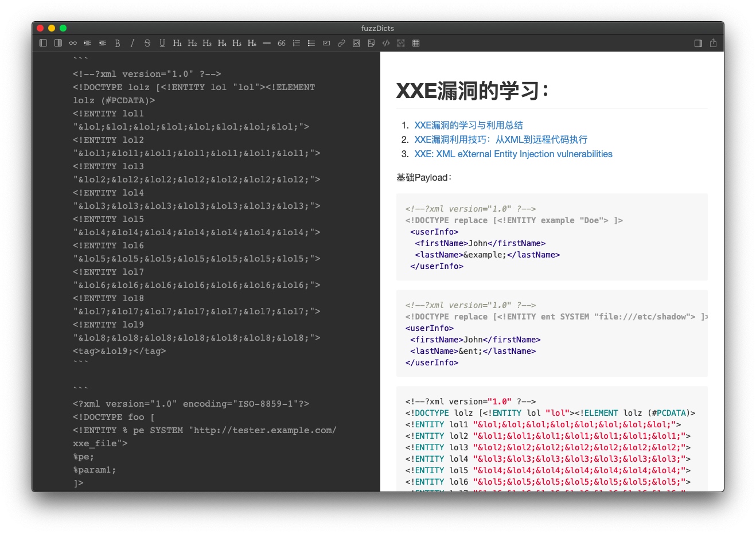Create a bulleted list
The image size is (756, 534).
point(311,43)
